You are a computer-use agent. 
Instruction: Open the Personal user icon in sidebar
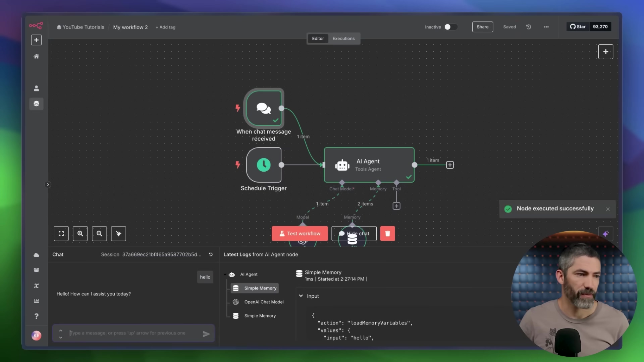[x=36, y=88]
